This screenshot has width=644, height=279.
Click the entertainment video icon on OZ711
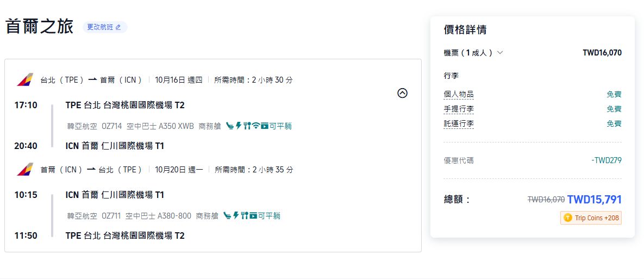[x=253, y=216]
